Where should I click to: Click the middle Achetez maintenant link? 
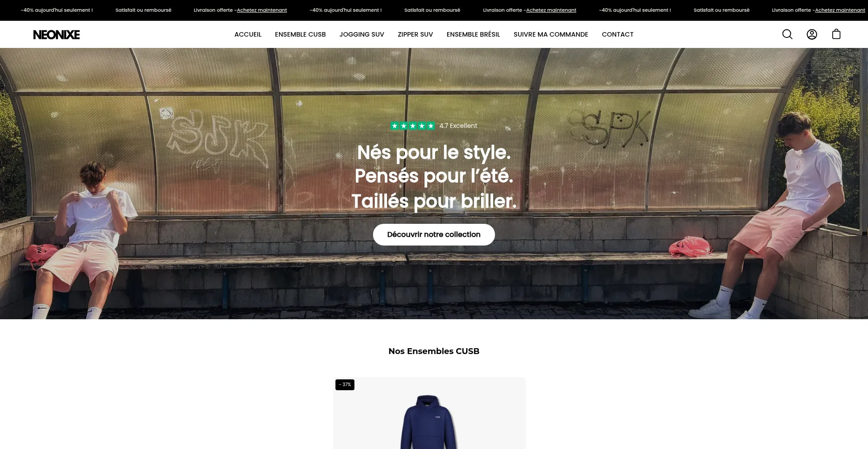pyautogui.click(x=551, y=10)
